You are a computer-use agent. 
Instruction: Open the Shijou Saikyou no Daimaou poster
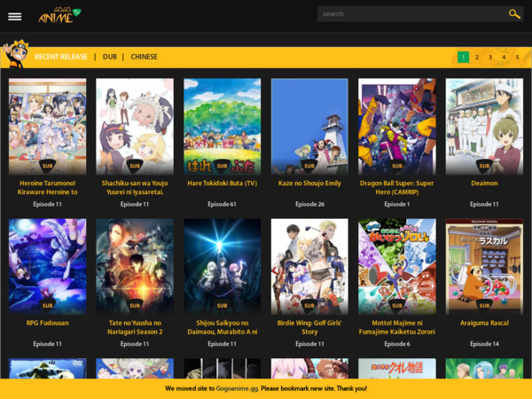[223, 266]
